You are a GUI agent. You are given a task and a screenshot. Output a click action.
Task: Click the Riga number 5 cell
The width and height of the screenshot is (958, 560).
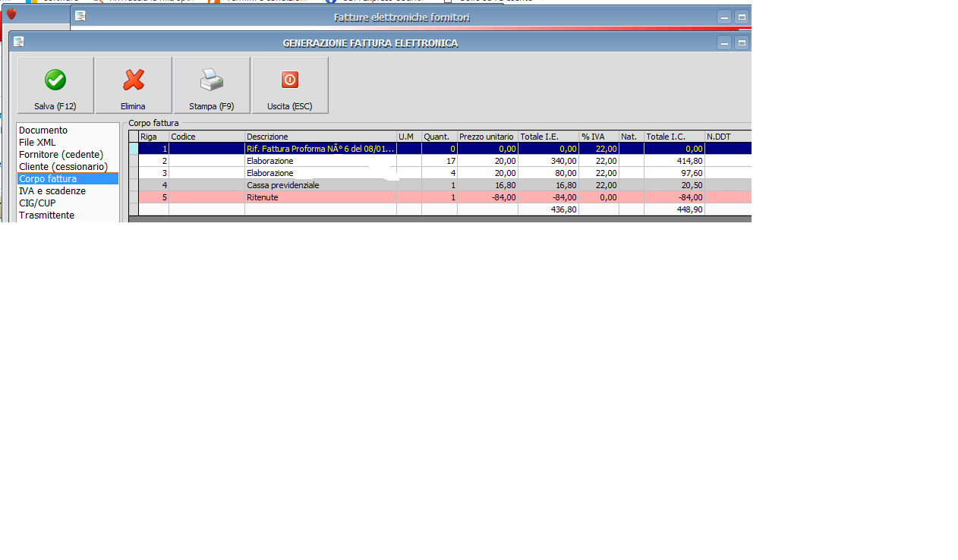[153, 197]
